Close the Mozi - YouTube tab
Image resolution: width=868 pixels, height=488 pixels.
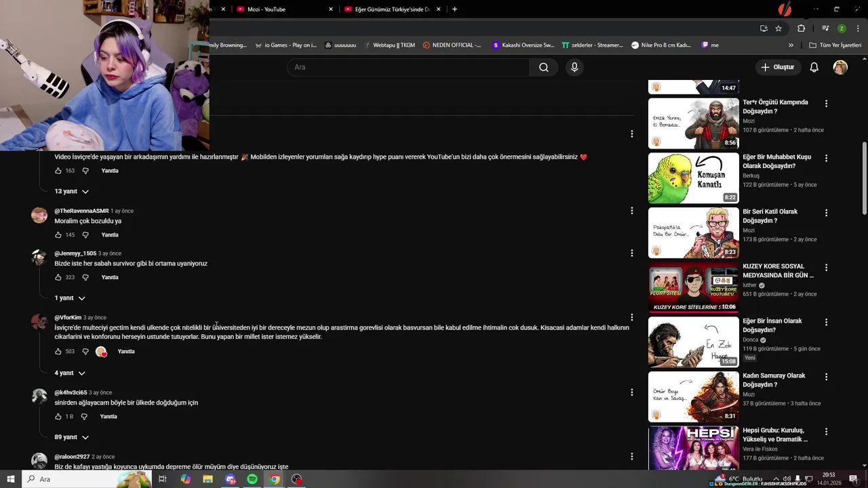331,9
